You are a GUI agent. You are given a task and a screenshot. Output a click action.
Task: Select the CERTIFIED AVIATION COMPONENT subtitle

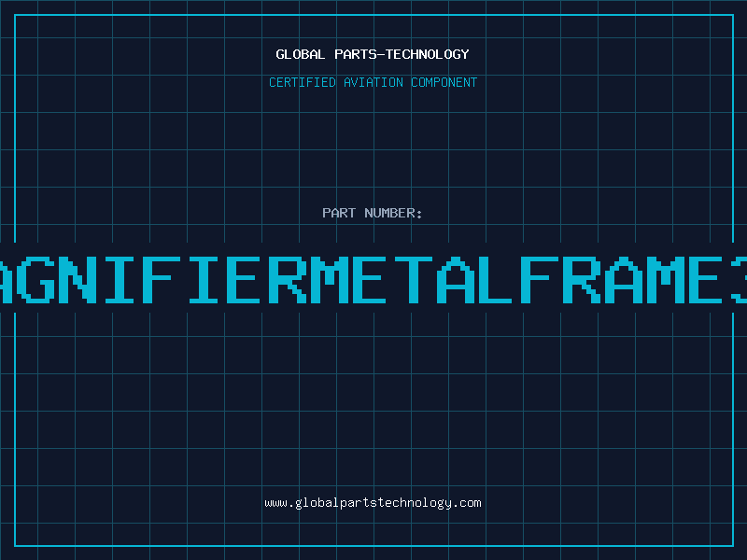pyautogui.click(x=373, y=82)
